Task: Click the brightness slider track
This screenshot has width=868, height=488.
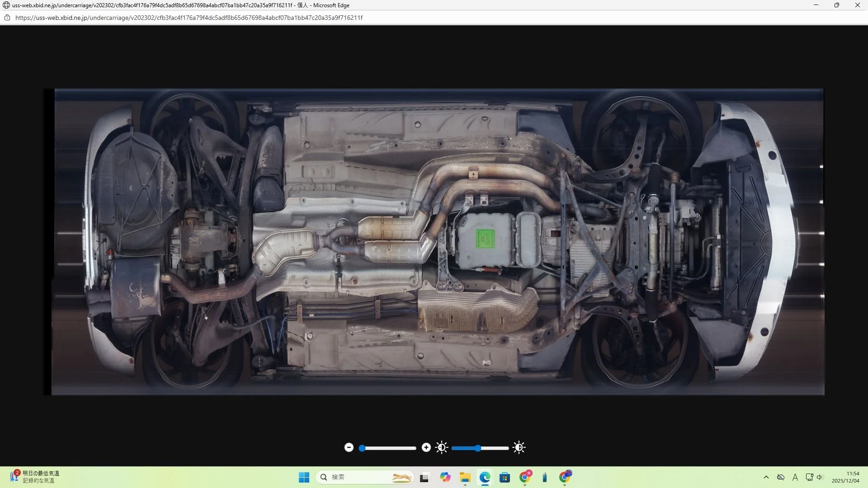Action: coord(480,448)
